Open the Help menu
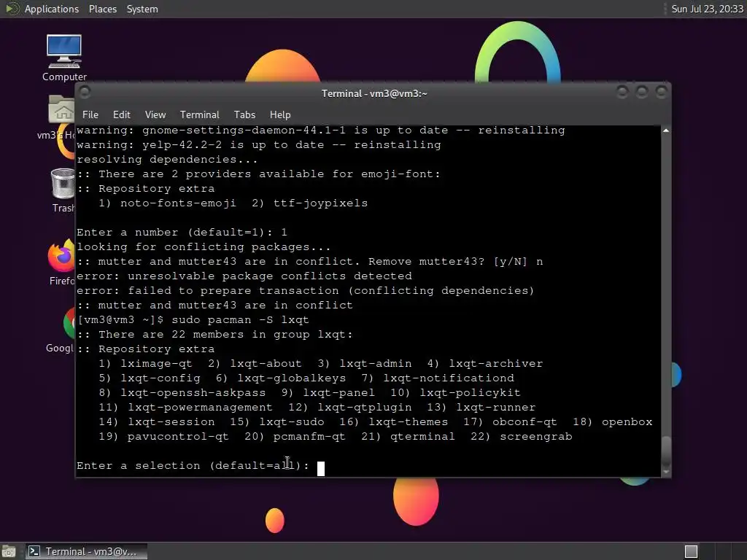The width and height of the screenshot is (747, 560). pos(280,114)
